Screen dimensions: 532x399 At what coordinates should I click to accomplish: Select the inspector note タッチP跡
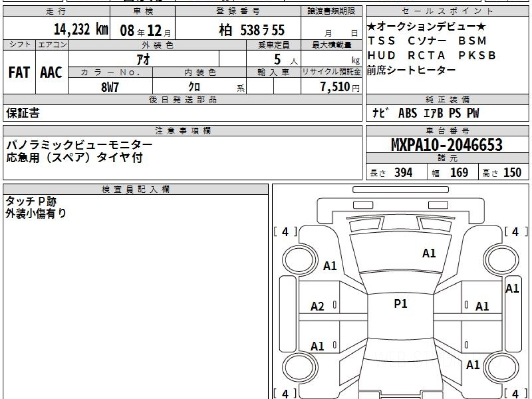(x=31, y=202)
